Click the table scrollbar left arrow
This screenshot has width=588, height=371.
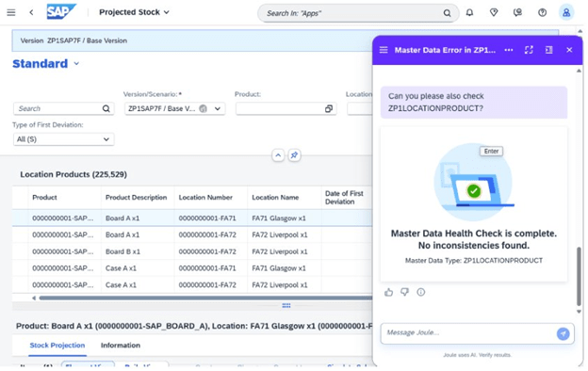[34, 298]
